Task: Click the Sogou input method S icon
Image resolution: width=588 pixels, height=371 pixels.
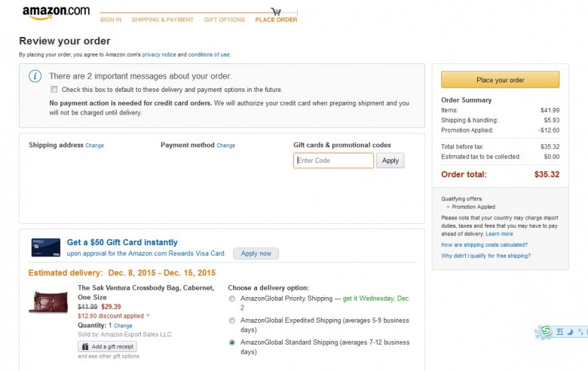Action: point(546,331)
